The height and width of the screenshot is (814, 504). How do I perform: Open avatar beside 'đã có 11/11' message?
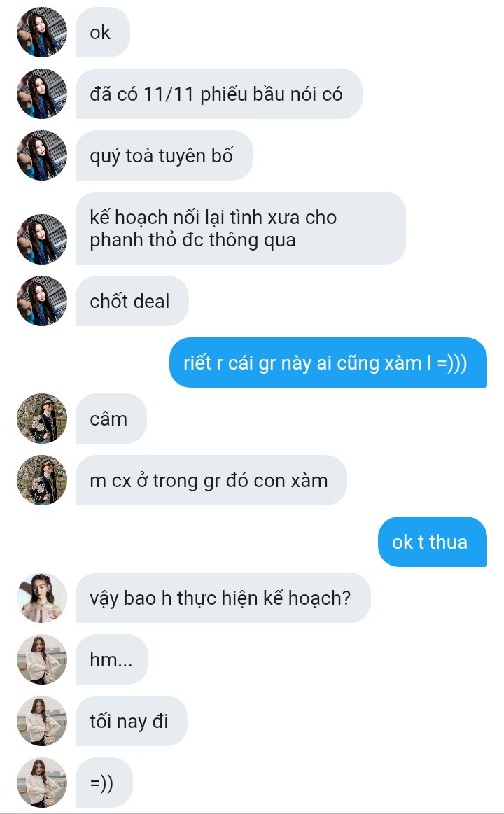42,94
